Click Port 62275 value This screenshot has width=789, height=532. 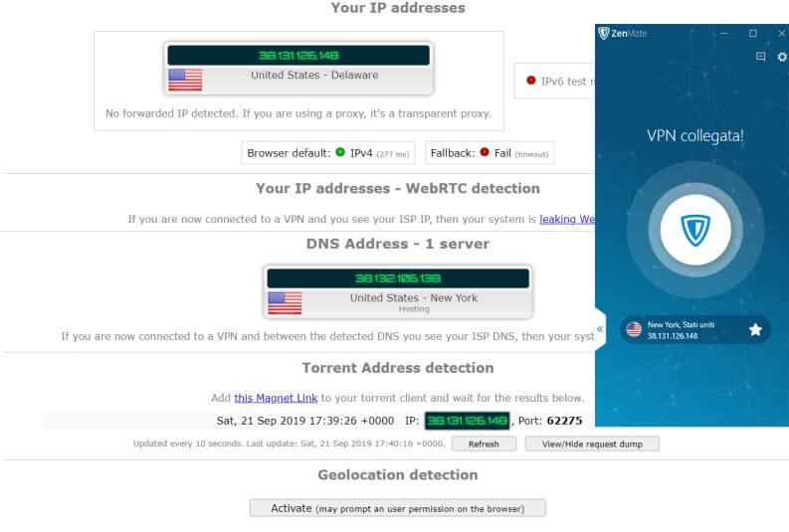coord(564,421)
